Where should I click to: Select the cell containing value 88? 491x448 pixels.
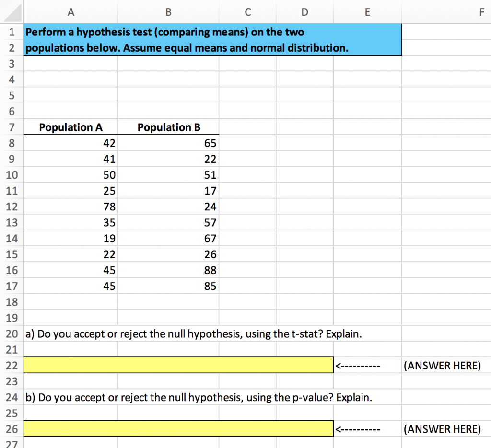(168, 270)
